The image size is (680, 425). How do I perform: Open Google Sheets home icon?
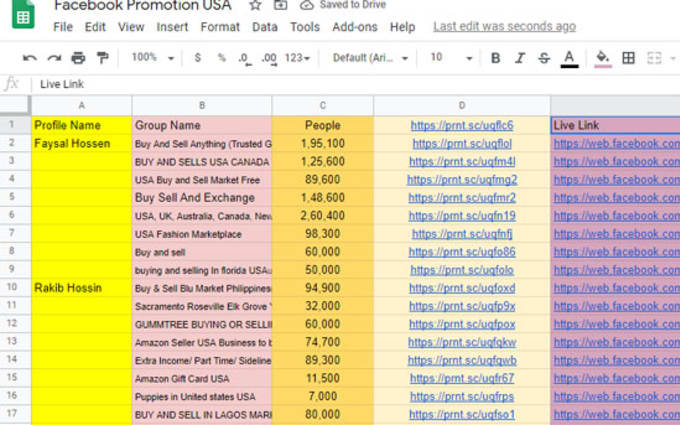coord(23,14)
